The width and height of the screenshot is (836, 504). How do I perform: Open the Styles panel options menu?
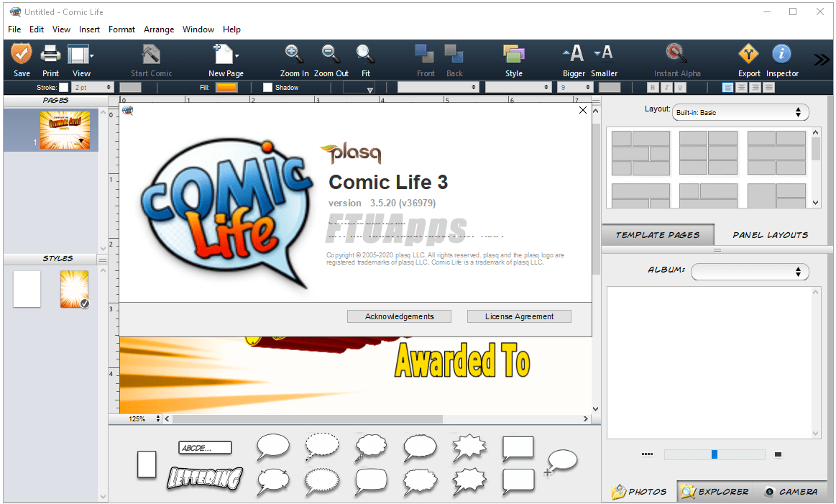tap(102, 260)
